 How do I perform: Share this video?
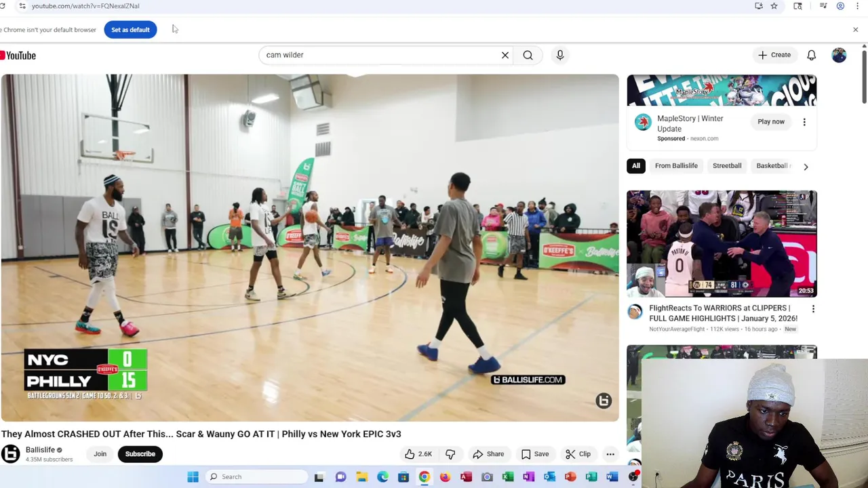(x=488, y=454)
